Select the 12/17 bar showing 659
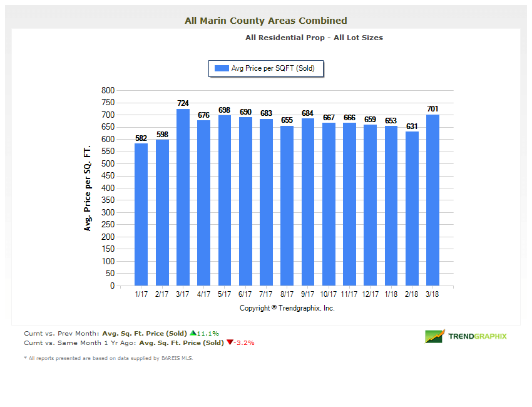 371,205
